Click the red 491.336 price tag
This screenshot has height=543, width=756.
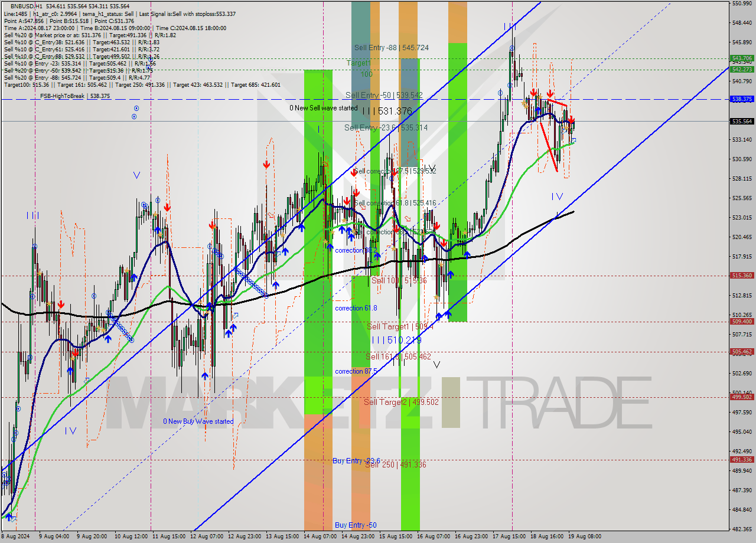click(742, 459)
